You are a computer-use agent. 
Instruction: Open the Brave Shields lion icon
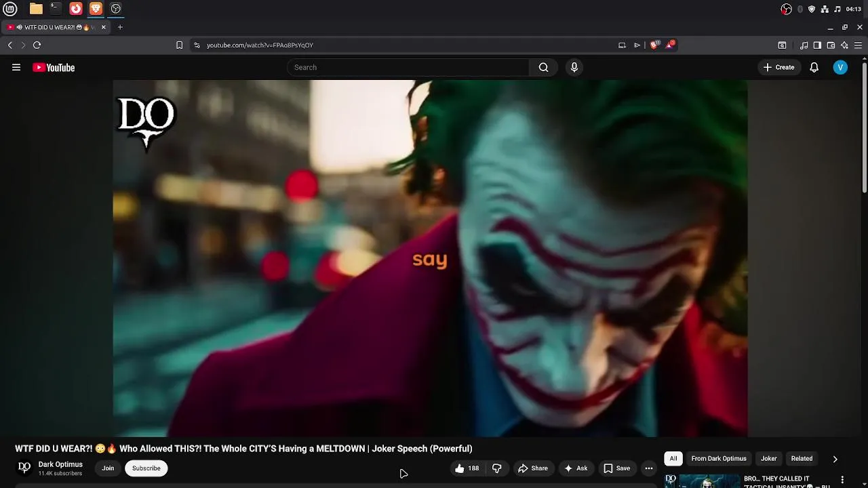(654, 45)
